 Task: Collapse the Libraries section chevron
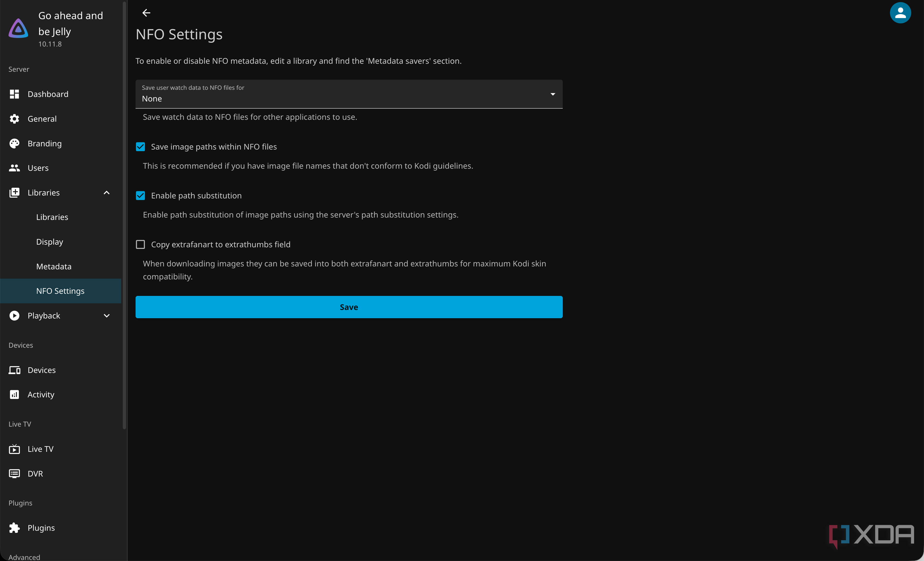pos(107,193)
